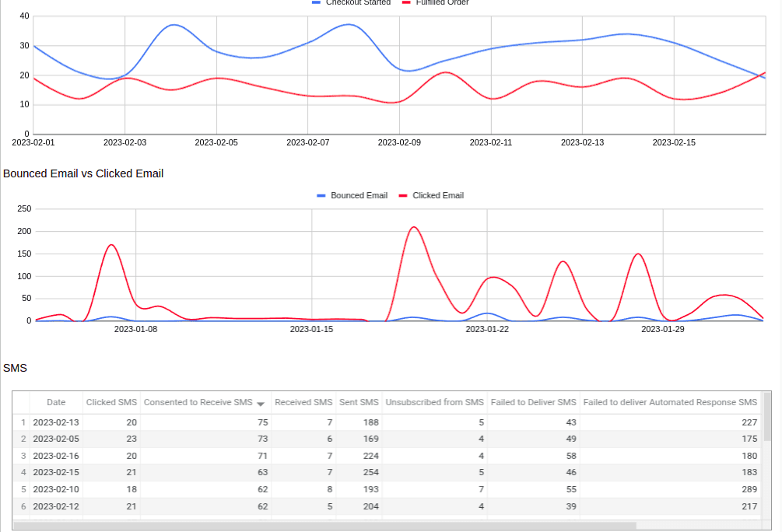Click the Clicked SMS column header
The image size is (782, 532).
(111, 402)
